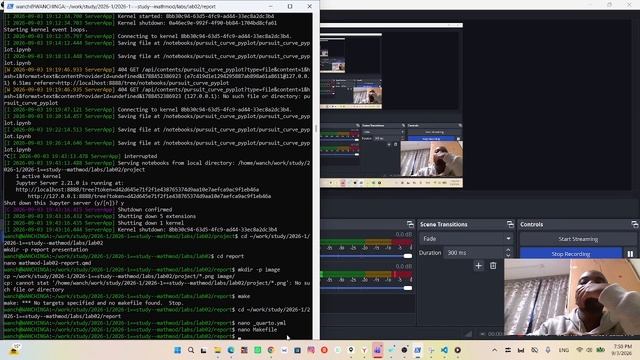Click the localhost:8888 Jupyter URL line
The image size is (640, 360).
click(x=137, y=189)
